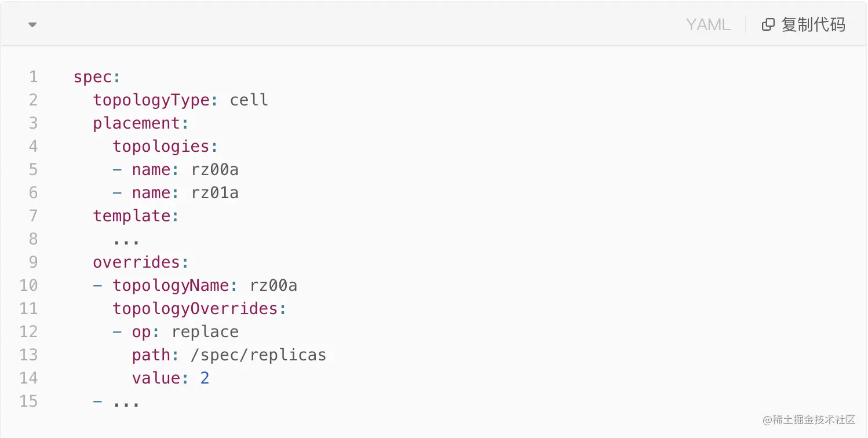Click the spec key on line 1
The width and height of the screenshot is (868, 438).
(93, 77)
